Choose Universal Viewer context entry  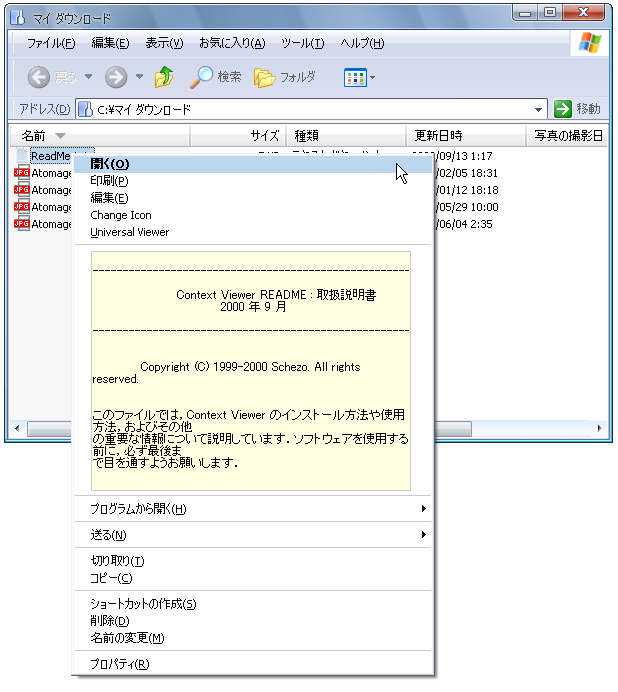253,233
